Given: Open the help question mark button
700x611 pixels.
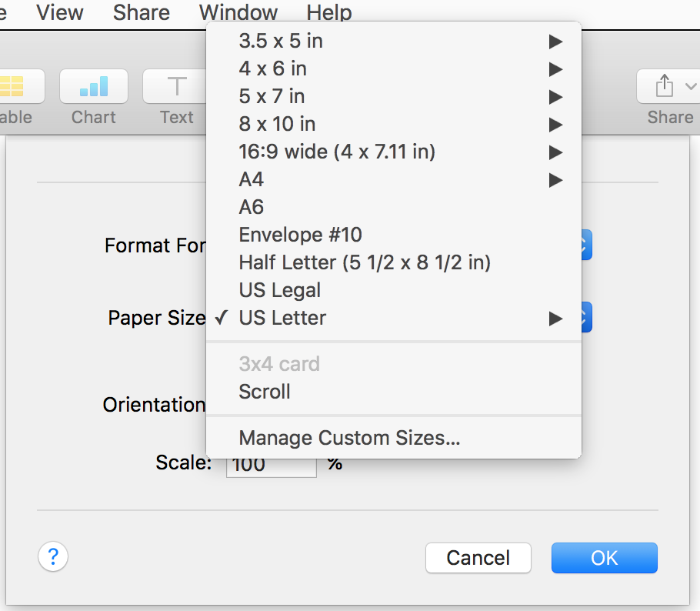Looking at the screenshot, I should coord(53,556).
